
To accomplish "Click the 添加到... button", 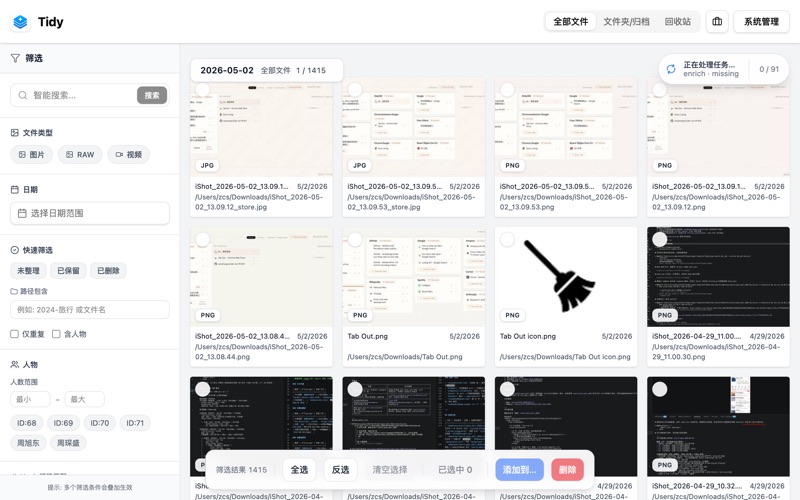I will coord(519,470).
